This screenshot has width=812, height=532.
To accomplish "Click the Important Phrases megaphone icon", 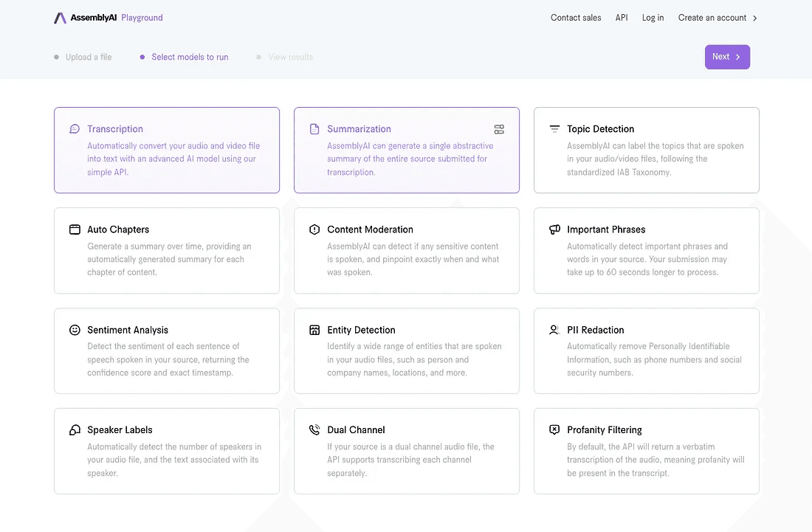I will [x=554, y=229].
